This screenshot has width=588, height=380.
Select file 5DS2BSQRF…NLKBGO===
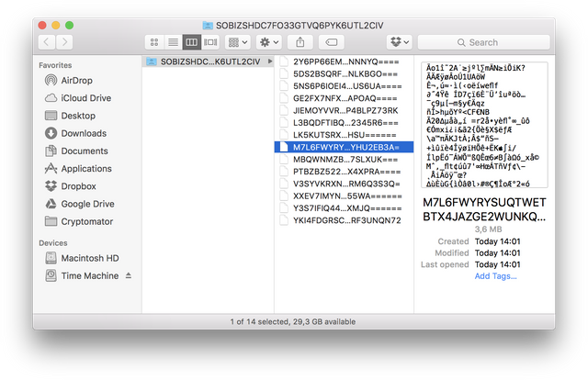(344, 73)
